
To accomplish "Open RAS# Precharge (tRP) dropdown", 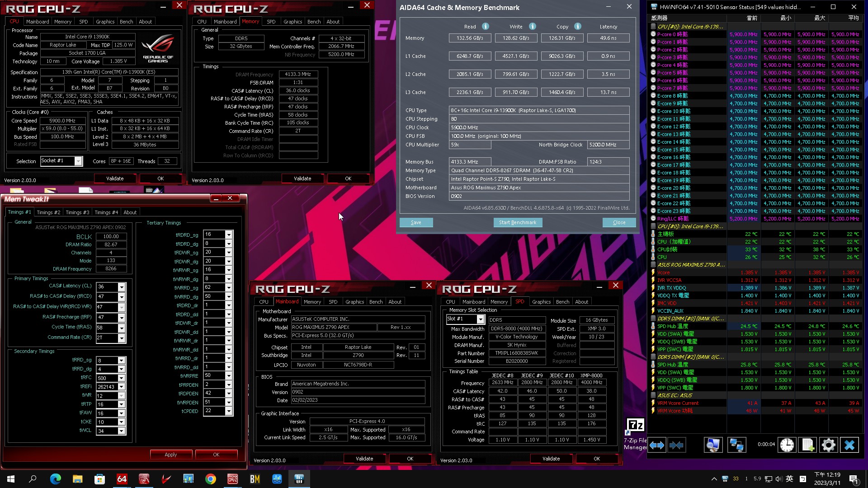I will 122,318.
